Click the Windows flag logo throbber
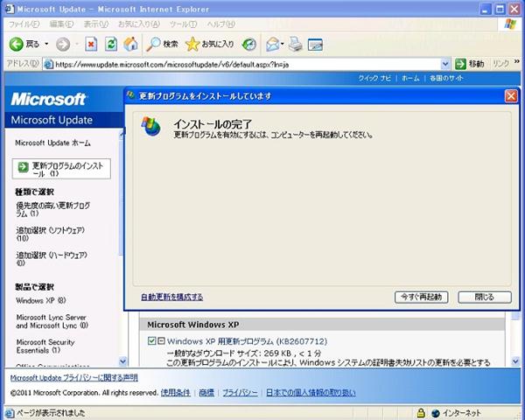This screenshot has width=525, height=420. tap(510, 24)
